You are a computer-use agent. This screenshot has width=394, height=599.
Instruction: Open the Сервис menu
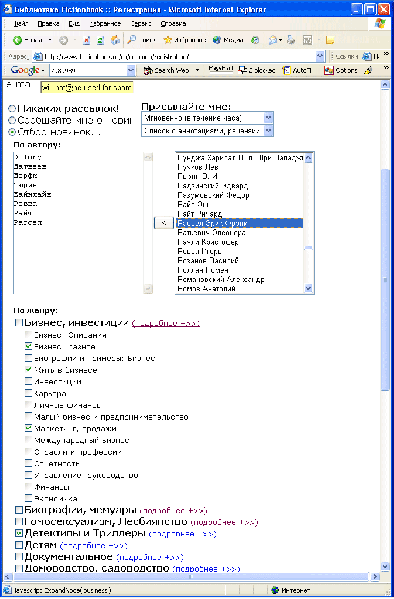(x=141, y=24)
